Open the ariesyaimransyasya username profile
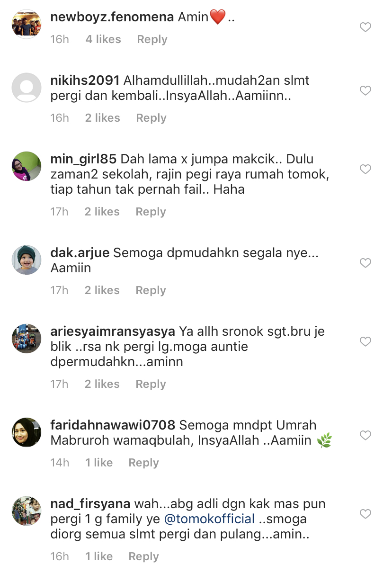 [113, 331]
